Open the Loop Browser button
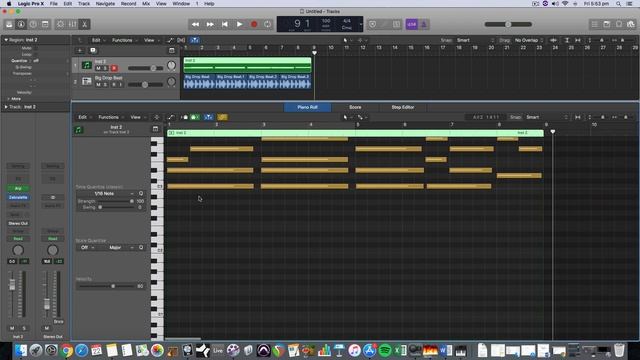Image resolution: width=640 pixels, height=360 pixels. [x=619, y=24]
